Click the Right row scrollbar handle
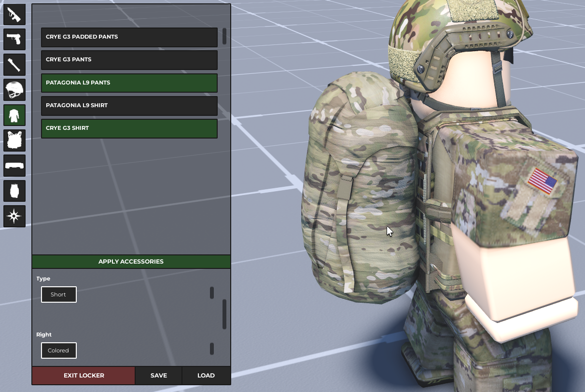 click(212, 349)
